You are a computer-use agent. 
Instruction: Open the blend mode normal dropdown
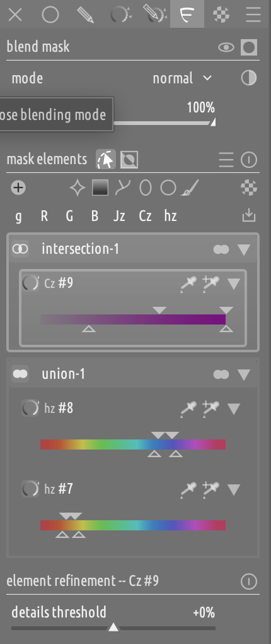(182, 78)
